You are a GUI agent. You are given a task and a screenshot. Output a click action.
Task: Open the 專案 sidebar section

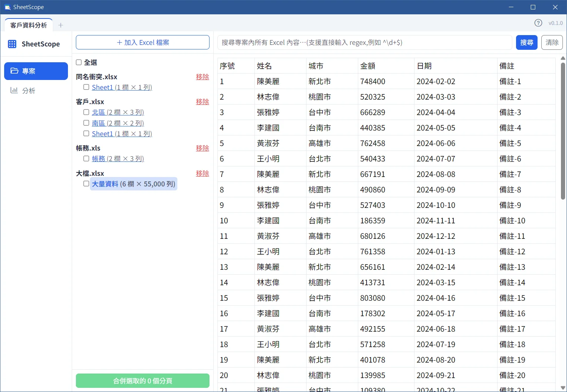[36, 71]
